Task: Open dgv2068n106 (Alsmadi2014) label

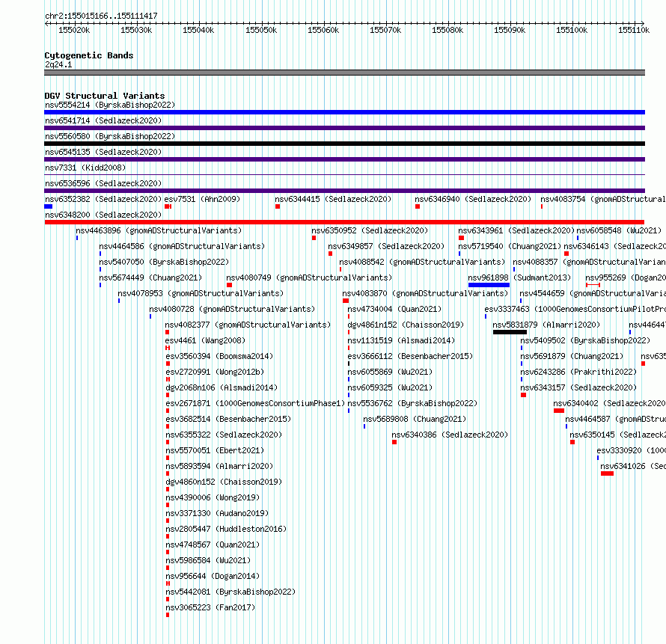Action: (222, 387)
